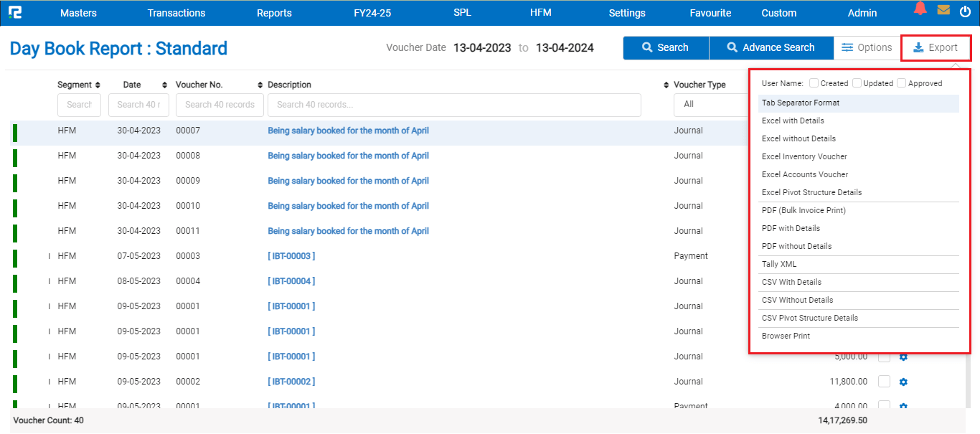Check the Updated filter option
Image resolution: width=980 pixels, height=434 pixels.
857,82
